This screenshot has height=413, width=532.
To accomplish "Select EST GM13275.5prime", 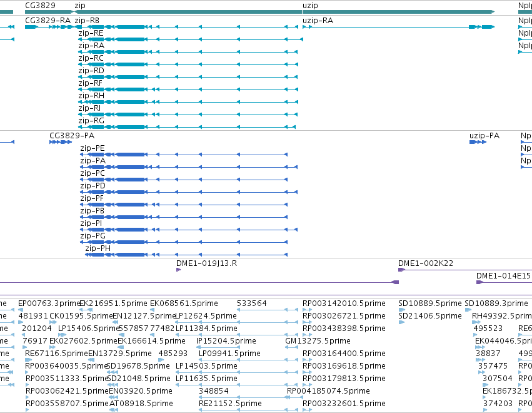I will [318, 341].
